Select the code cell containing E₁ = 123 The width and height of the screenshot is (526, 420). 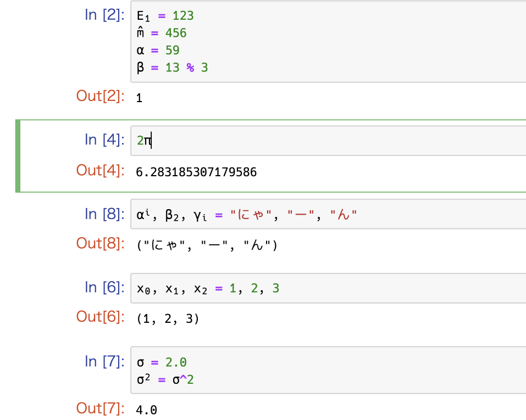click(328, 41)
